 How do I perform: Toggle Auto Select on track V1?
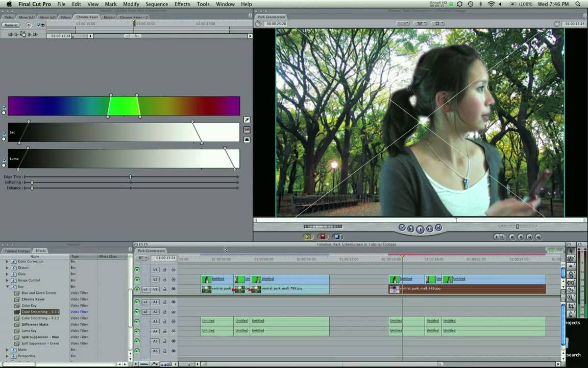coord(173,289)
